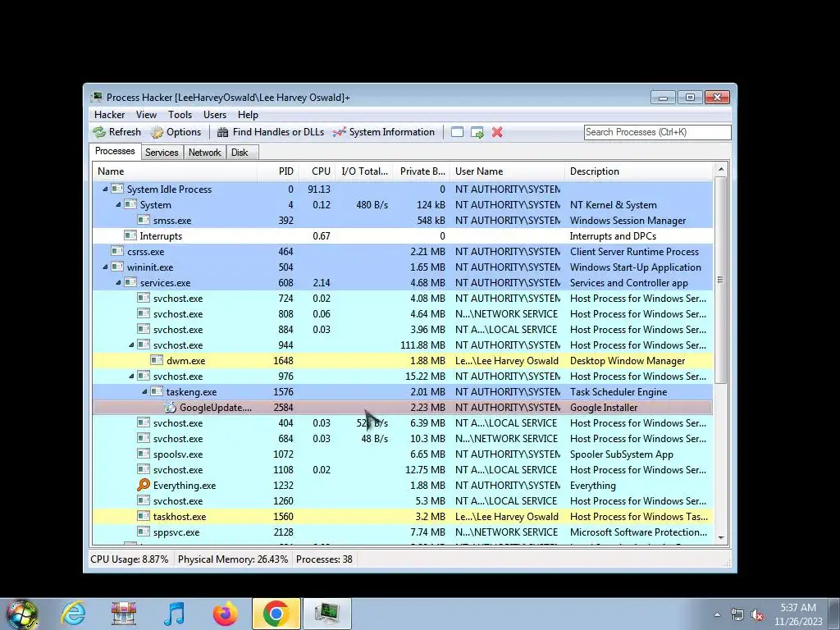The width and height of the screenshot is (840, 630).
Task: Switch to the Services tab
Action: coord(162,153)
